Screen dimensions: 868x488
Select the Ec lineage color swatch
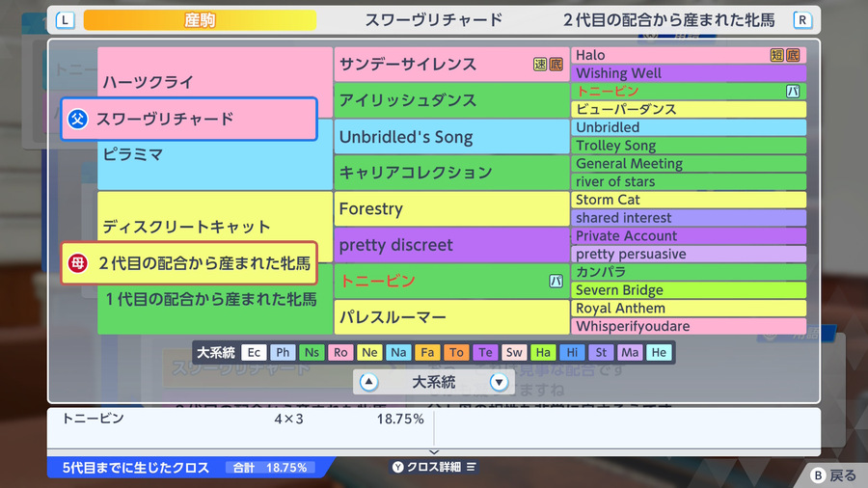254,352
